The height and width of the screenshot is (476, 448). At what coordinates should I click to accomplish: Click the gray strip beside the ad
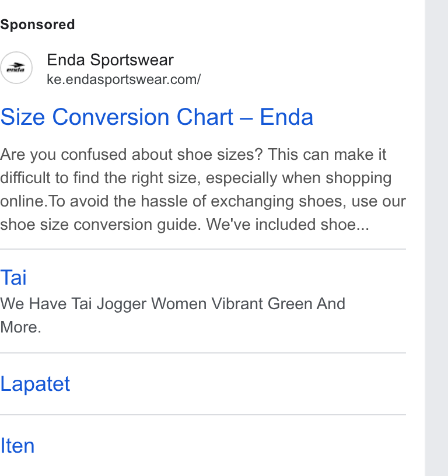pos(436,238)
